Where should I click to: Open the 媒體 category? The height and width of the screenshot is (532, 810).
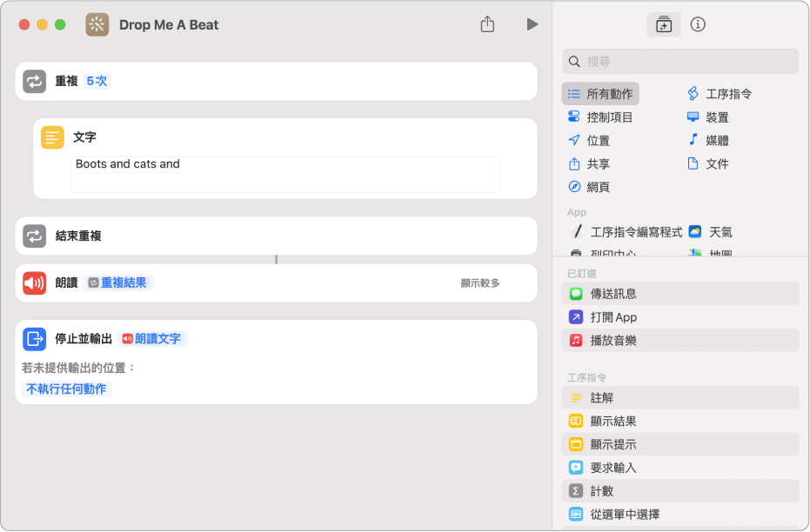coord(707,140)
